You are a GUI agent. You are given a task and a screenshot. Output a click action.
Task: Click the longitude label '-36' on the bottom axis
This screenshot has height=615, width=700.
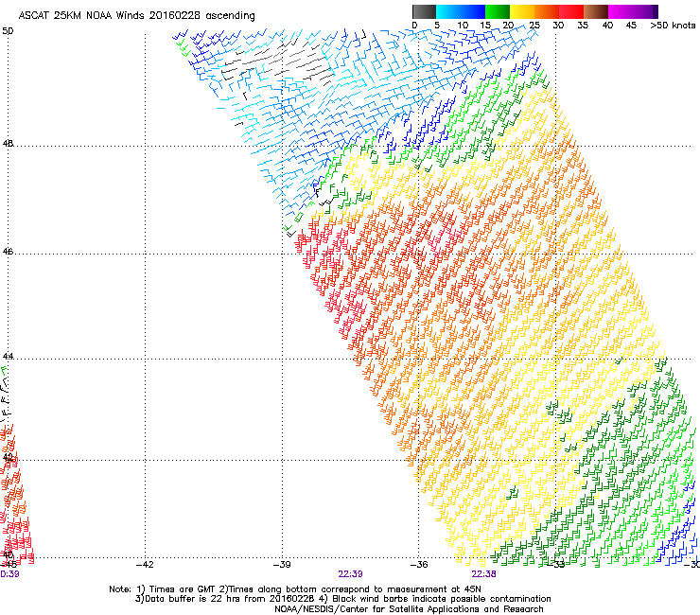pyautogui.click(x=419, y=565)
